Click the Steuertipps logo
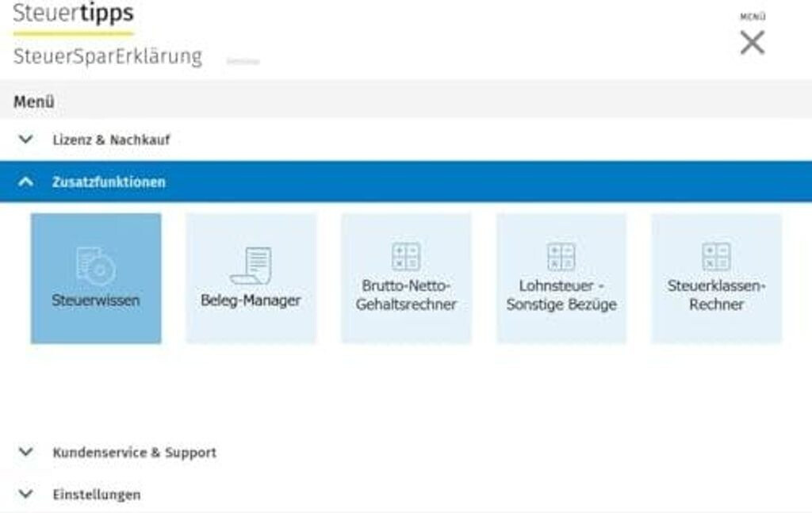The width and height of the screenshot is (812, 513). (x=73, y=14)
